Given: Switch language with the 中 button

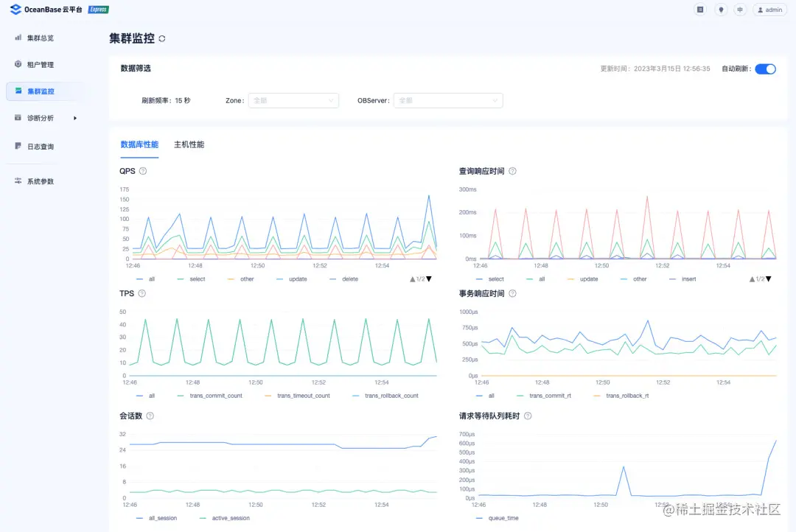Looking at the screenshot, I should [x=740, y=10].
